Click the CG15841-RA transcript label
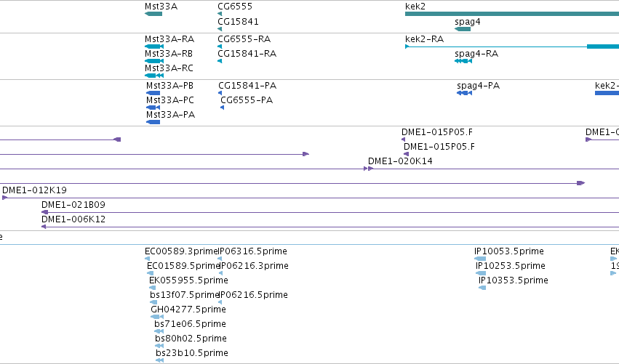The width and height of the screenshot is (619, 364). (247, 54)
